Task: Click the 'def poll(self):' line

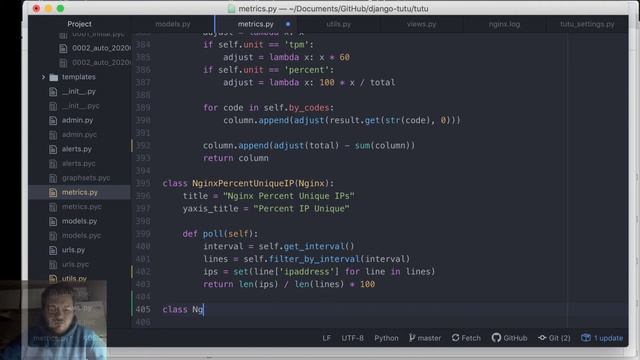Action: (220, 234)
